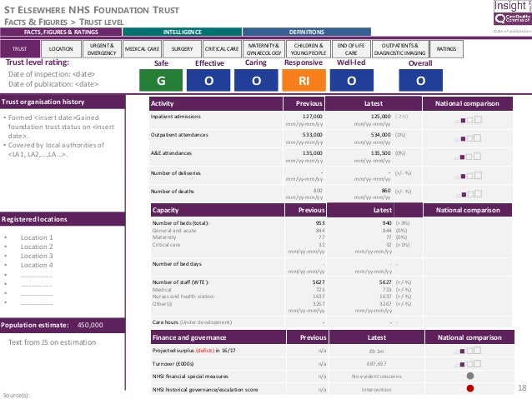Go to the Surgery tab
This screenshot has width=532, height=399.
click(x=182, y=49)
